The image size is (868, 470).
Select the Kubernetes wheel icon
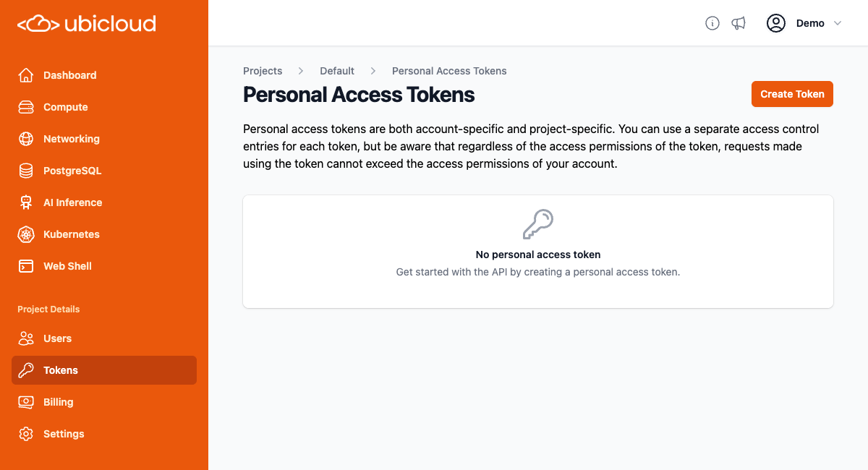click(x=26, y=234)
